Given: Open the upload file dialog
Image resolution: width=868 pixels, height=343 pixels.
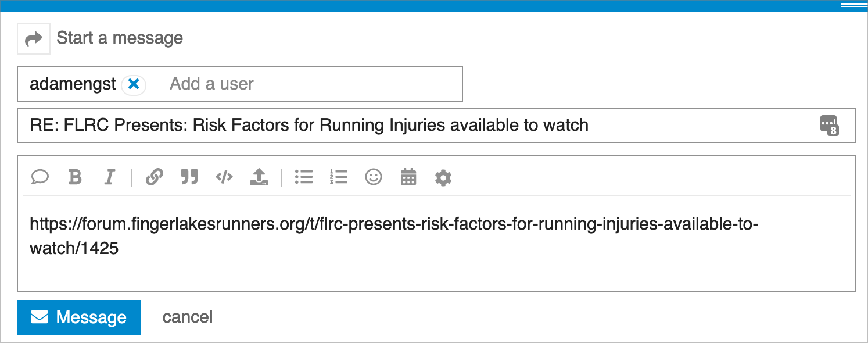Looking at the screenshot, I should (259, 177).
